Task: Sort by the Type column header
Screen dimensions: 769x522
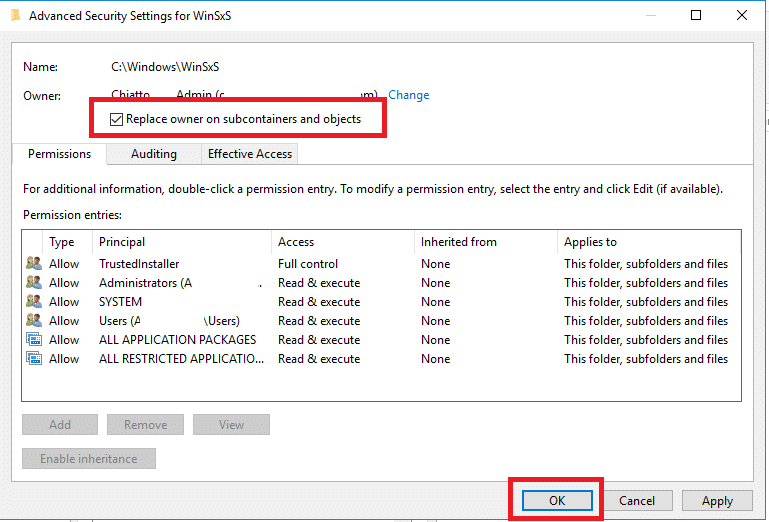Action: [68, 242]
